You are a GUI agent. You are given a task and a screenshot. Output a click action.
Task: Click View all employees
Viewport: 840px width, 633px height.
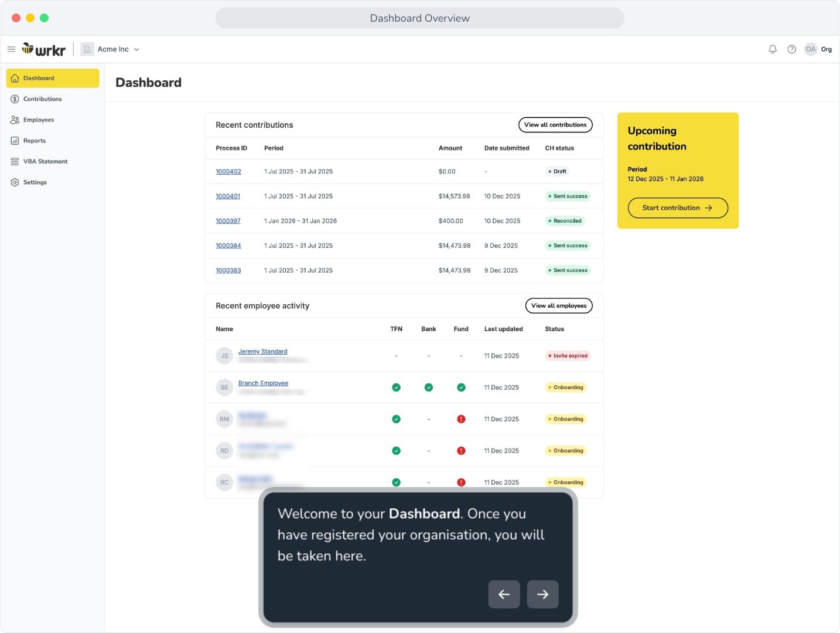559,305
